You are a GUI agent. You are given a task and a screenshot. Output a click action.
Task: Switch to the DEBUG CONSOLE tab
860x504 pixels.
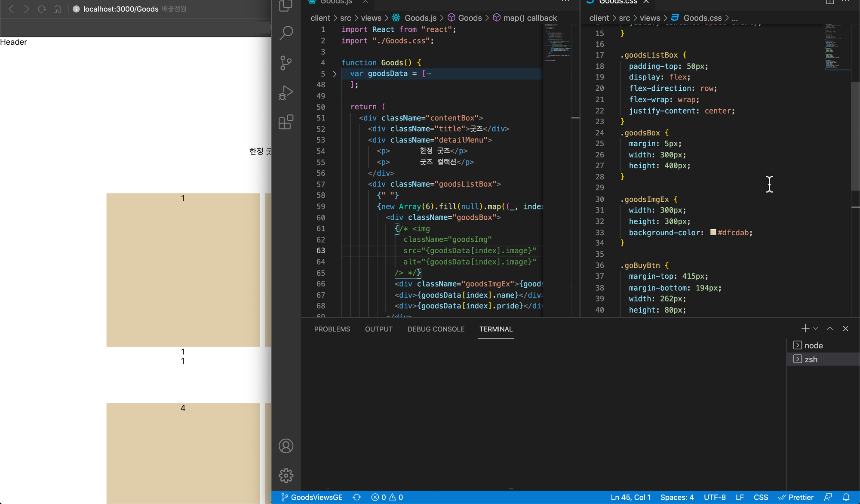coord(436,329)
